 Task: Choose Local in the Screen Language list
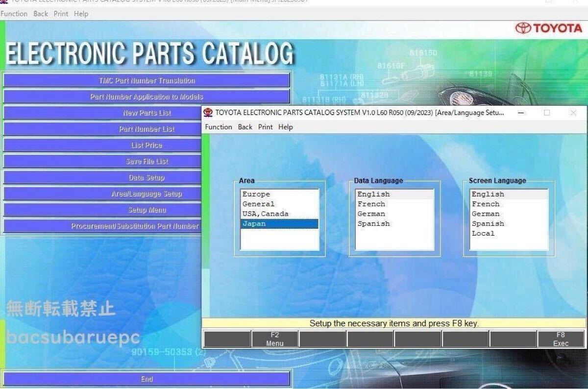coord(483,234)
